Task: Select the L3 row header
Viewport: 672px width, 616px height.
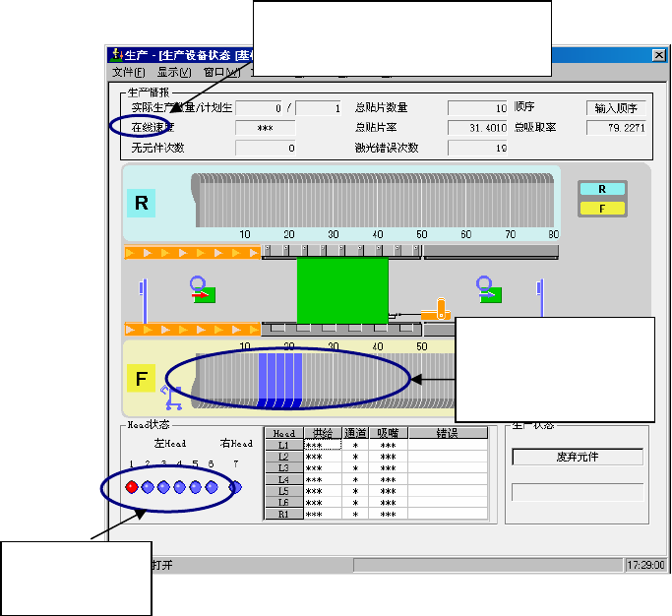Action: coord(284,467)
